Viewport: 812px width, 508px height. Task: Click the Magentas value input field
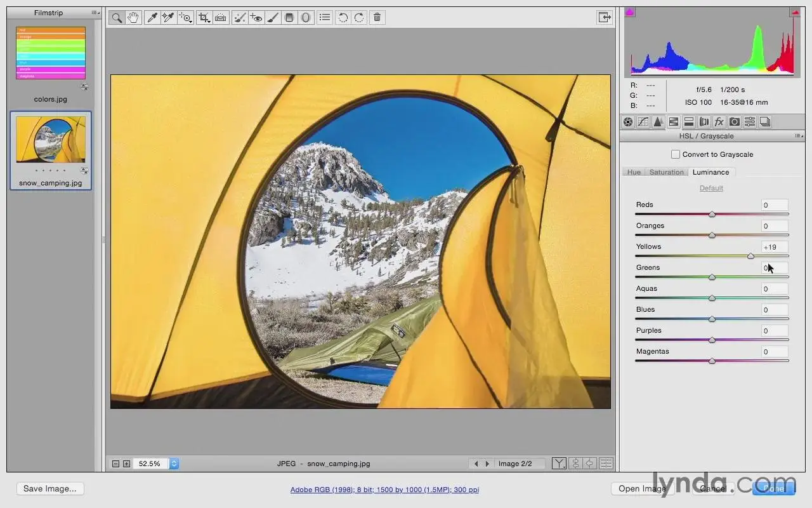(x=775, y=351)
